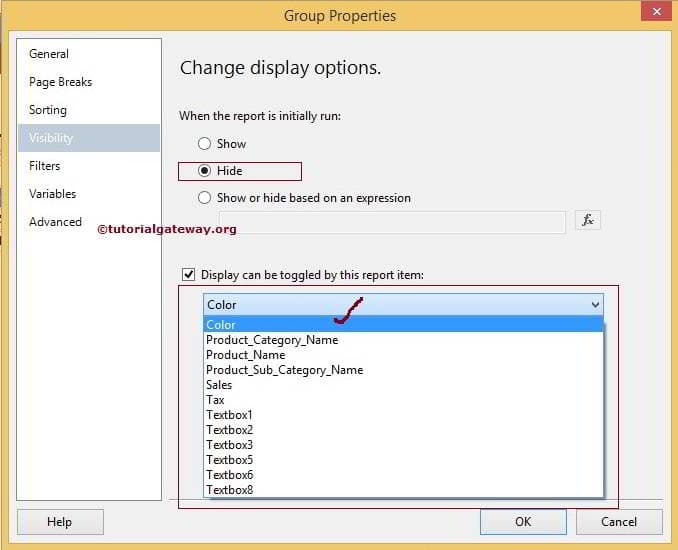Click the visibility expression text field
678x550 pixels.
(x=392, y=222)
